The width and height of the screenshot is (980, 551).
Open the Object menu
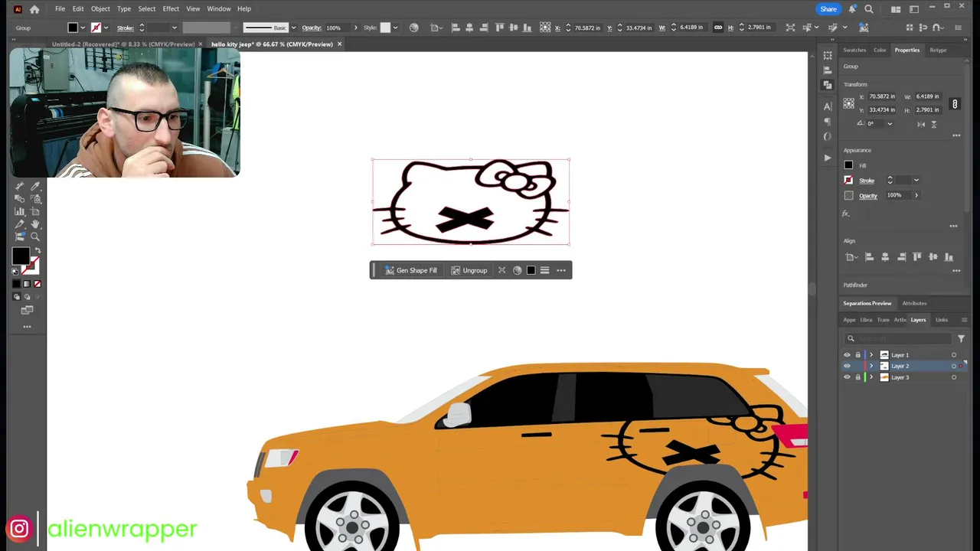(100, 9)
